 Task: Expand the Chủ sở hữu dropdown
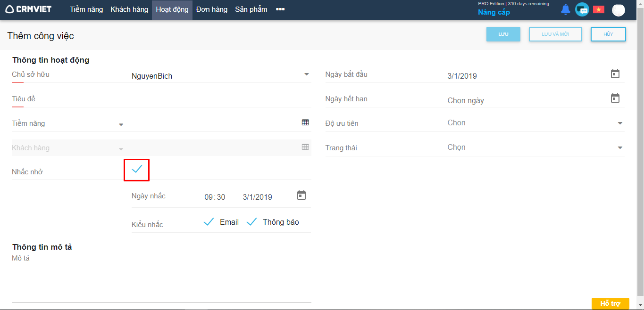point(306,74)
